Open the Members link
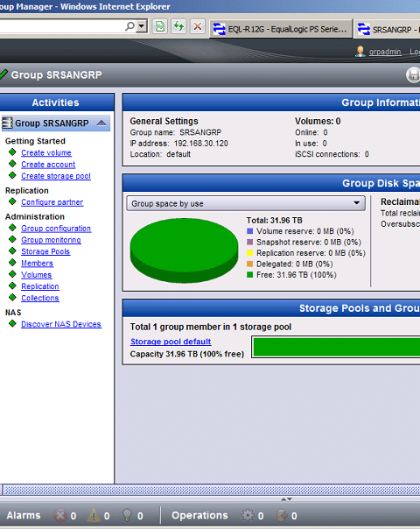420x529 pixels. (37, 263)
